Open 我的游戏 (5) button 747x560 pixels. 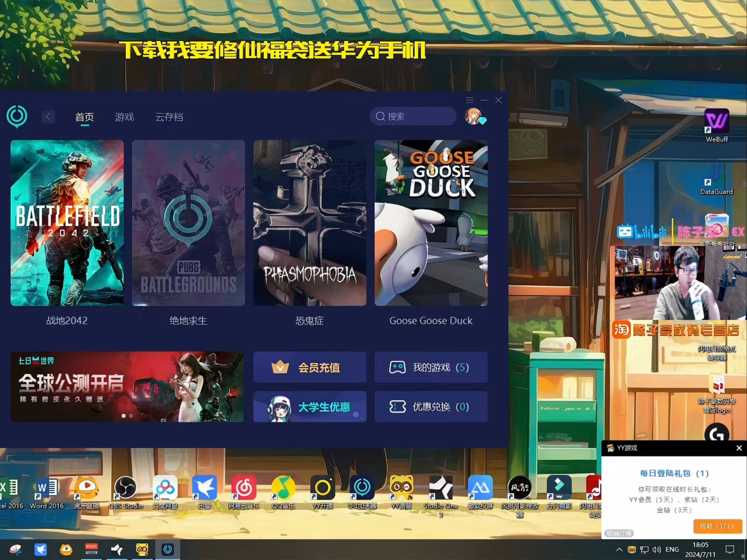431,367
